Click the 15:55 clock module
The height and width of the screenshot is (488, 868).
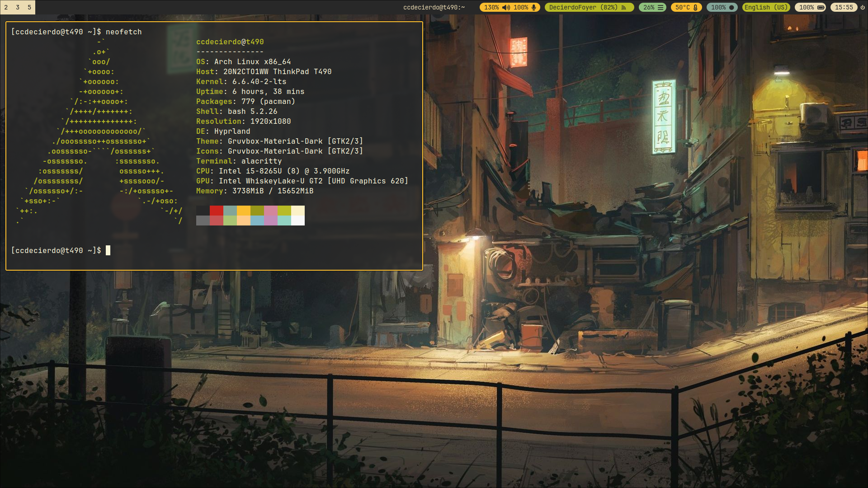coord(844,7)
